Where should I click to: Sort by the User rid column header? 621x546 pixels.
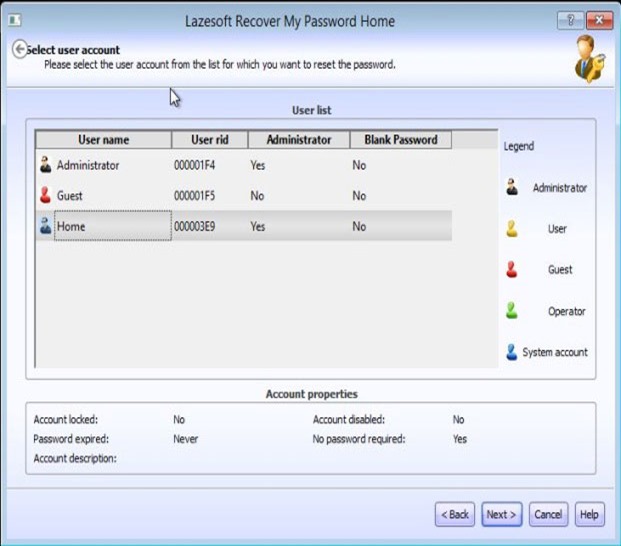tap(210, 140)
